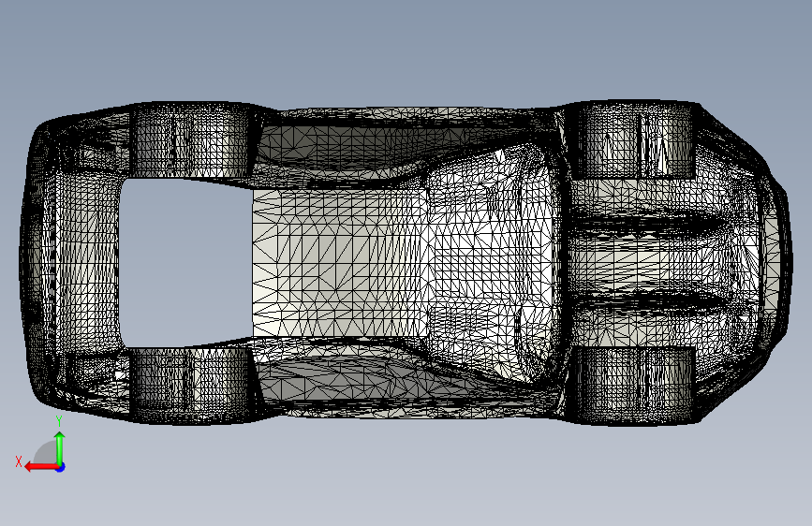This screenshot has height=526, width=812.
Task: Click the green Y axis arrow on triad
Action: 60,448
